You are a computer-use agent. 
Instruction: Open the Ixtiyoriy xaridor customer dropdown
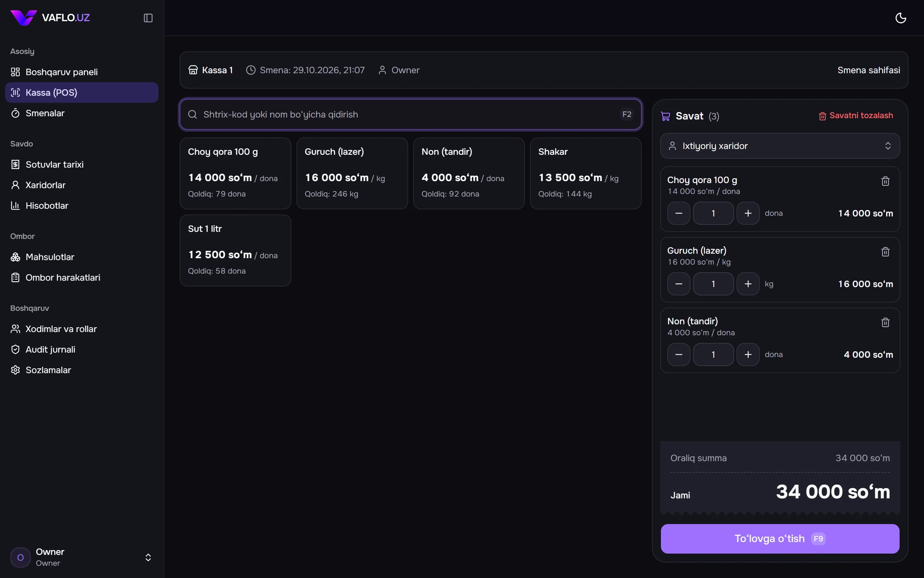780,146
